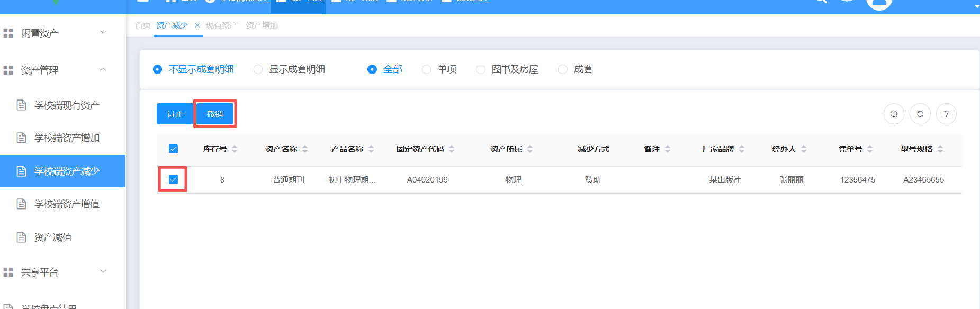Uncheck the row 8 checkbox

coord(173,179)
